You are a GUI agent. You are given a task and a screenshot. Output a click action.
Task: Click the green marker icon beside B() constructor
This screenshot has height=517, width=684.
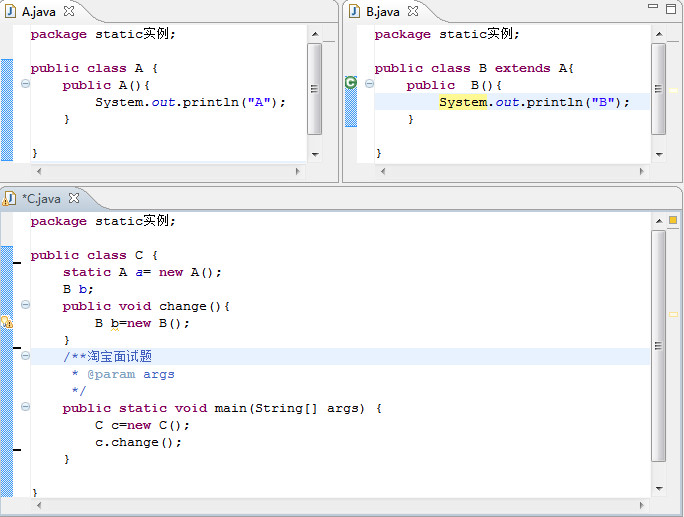(x=351, y=84)
